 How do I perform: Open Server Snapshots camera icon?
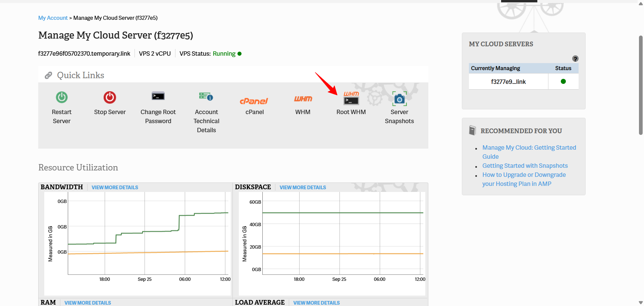(x=399, y=99)
